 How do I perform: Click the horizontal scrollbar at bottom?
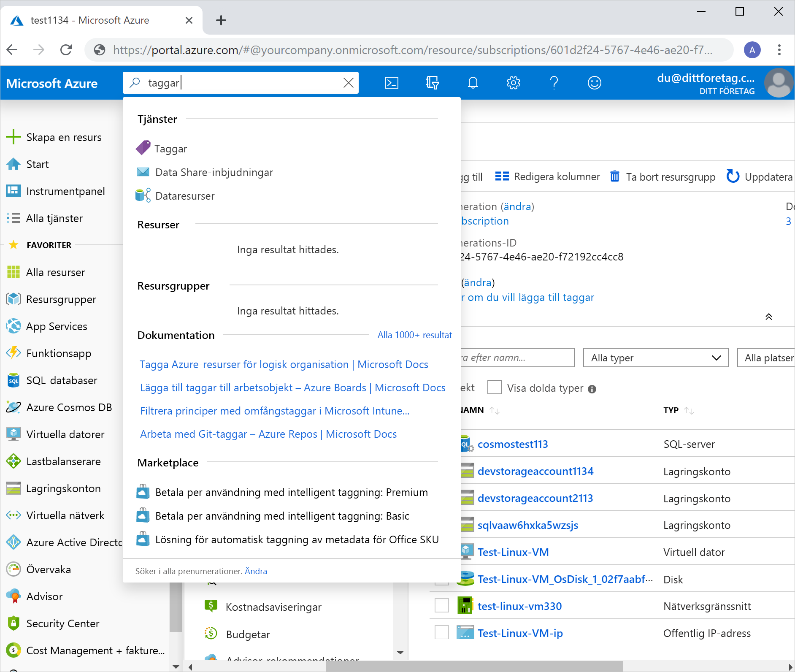474,667
